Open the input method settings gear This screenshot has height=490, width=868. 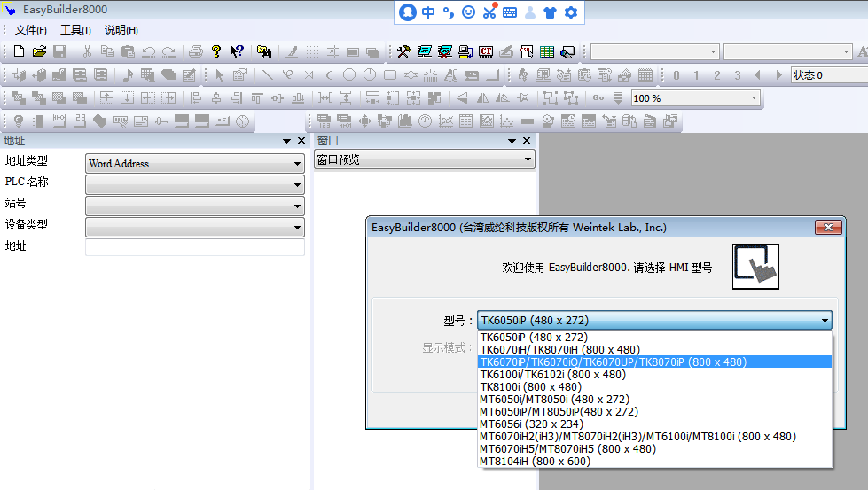pyautogui.click(x=571, y=12)
